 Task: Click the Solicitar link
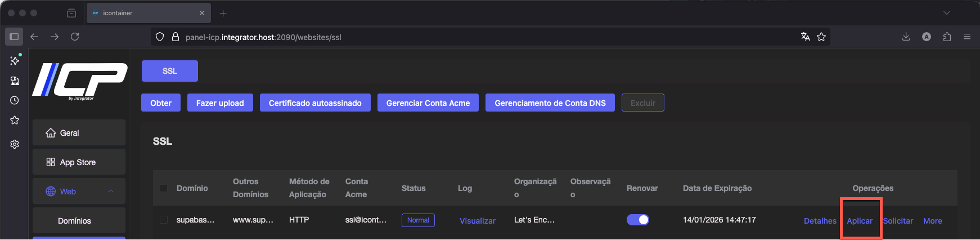pos(898,221)
